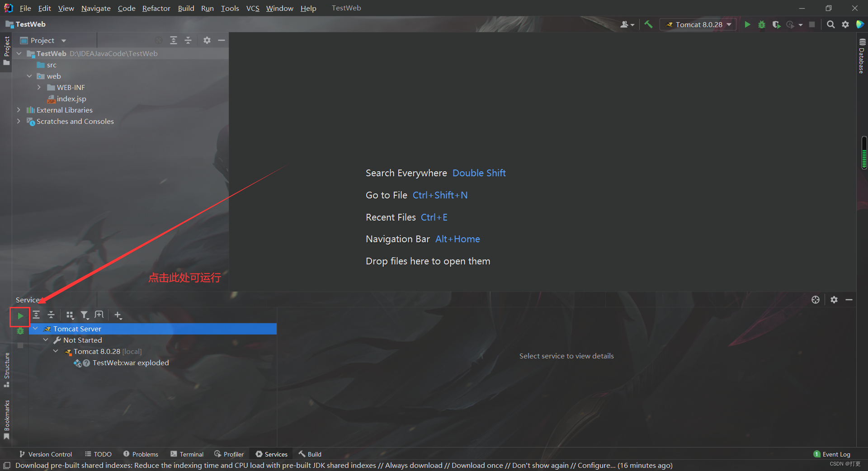
Task: Switch to the Build bottom tab
Action: click(310, 454)
